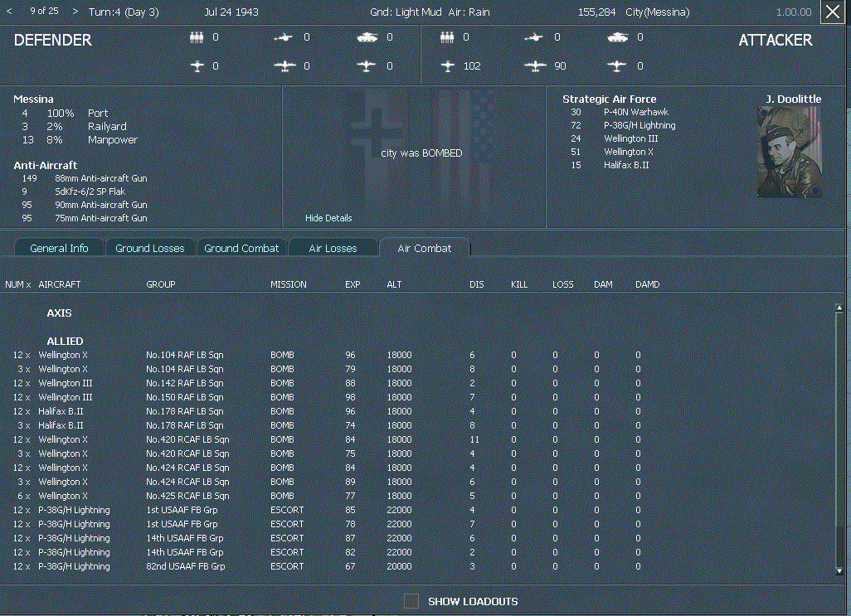851x616 pixels.
Task: Click the ALLIED section heading
Action: click(65, 341)
